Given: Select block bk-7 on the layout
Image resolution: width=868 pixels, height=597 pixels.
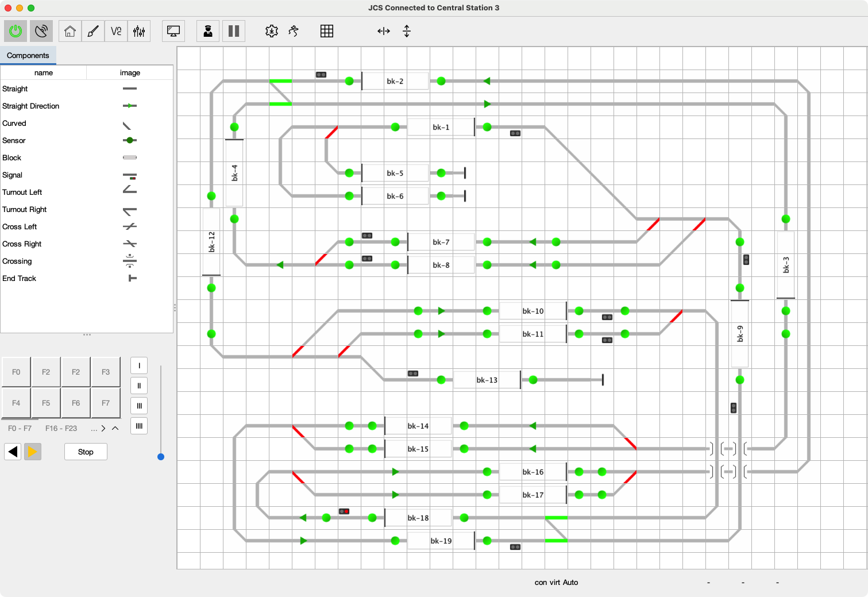Looking at the screenshot, I should (x=441, y=242).
